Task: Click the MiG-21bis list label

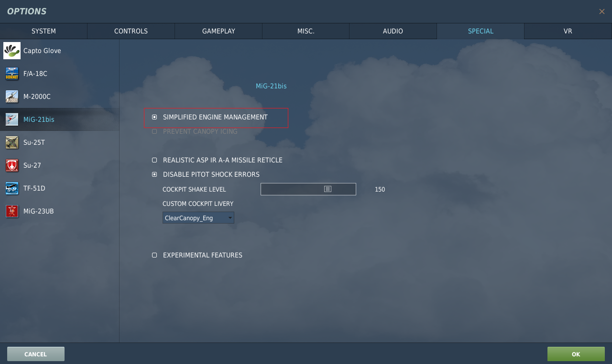Action: pyautogui.click(x=39, y=119)
